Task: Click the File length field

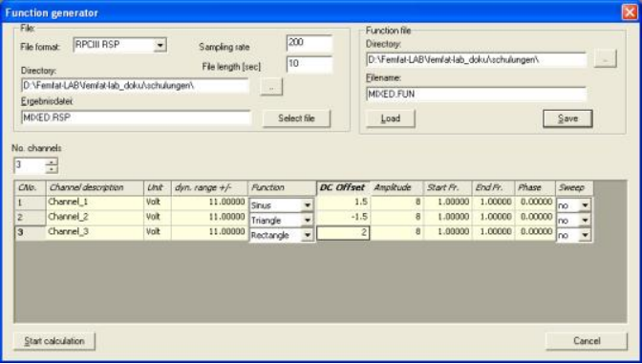Action: (x=310, y=65)
